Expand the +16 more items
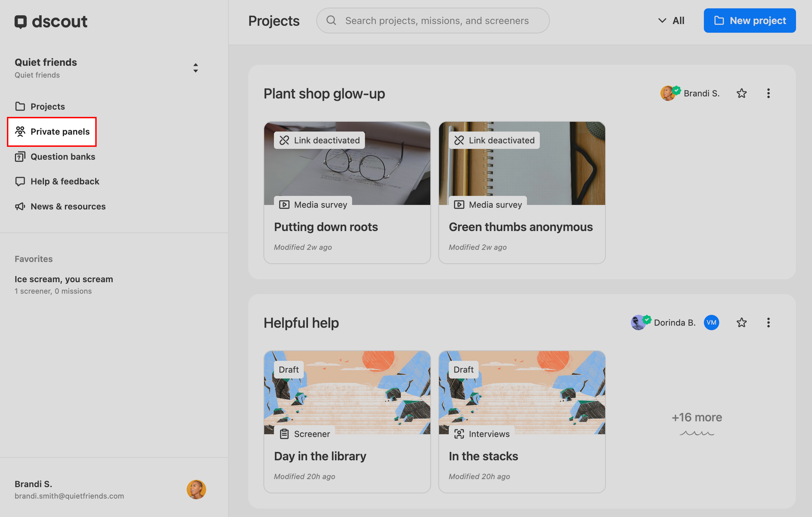 pos(697,418)
